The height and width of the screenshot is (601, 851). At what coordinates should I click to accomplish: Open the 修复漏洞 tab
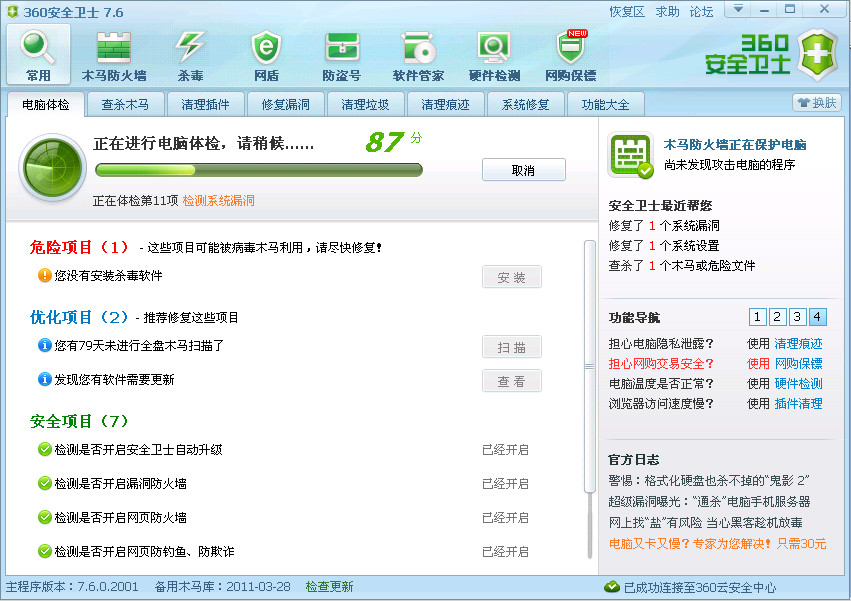285,104
